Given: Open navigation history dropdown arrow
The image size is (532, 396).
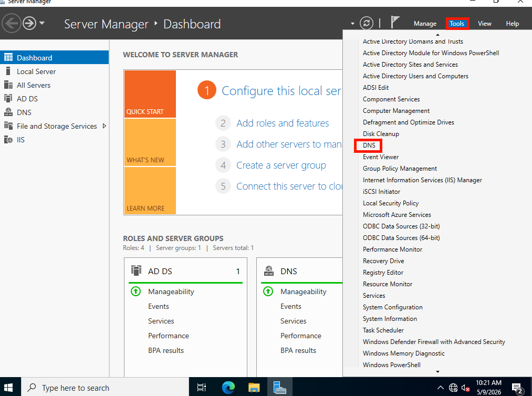Looking at the screenshot, I should [x=42, y=23].
